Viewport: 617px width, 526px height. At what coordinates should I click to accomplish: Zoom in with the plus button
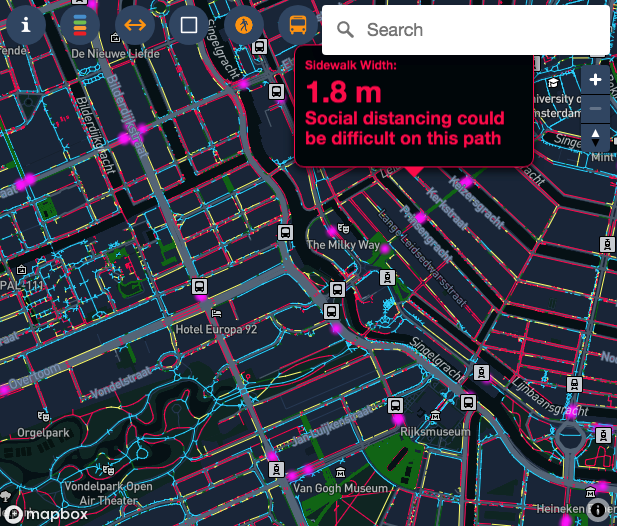coord(596,79)
